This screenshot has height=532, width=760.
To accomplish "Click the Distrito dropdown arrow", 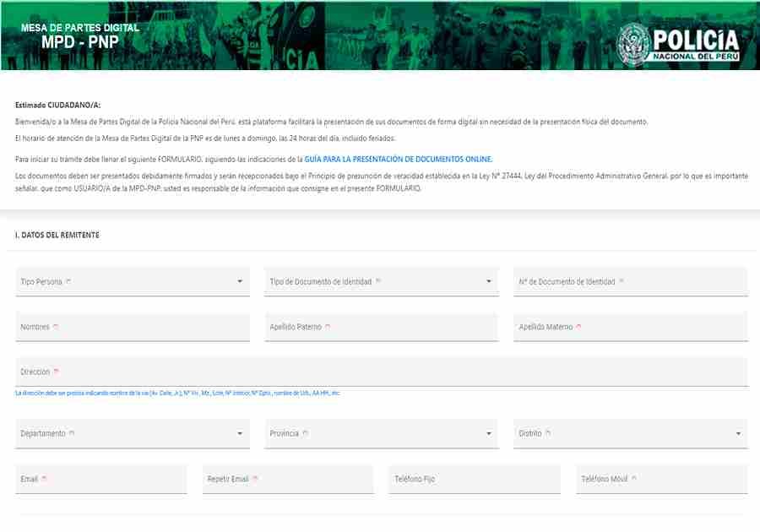I will [x=739, y=434].
